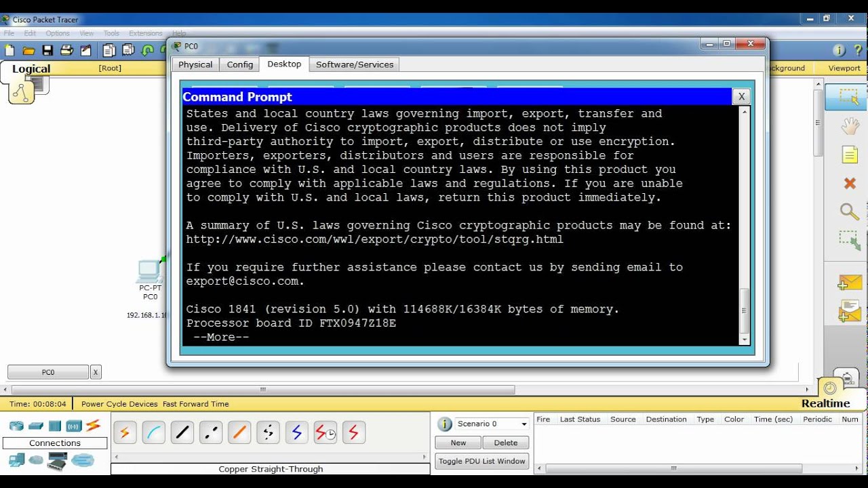Click the Copy toolbar icon

pos(109,50)
